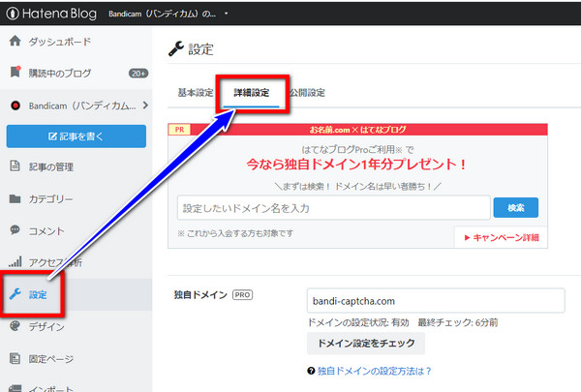Open the Bandicam blog switcher dropdown arrow
This screenshot has height=392, width=581.
[226, 14]
